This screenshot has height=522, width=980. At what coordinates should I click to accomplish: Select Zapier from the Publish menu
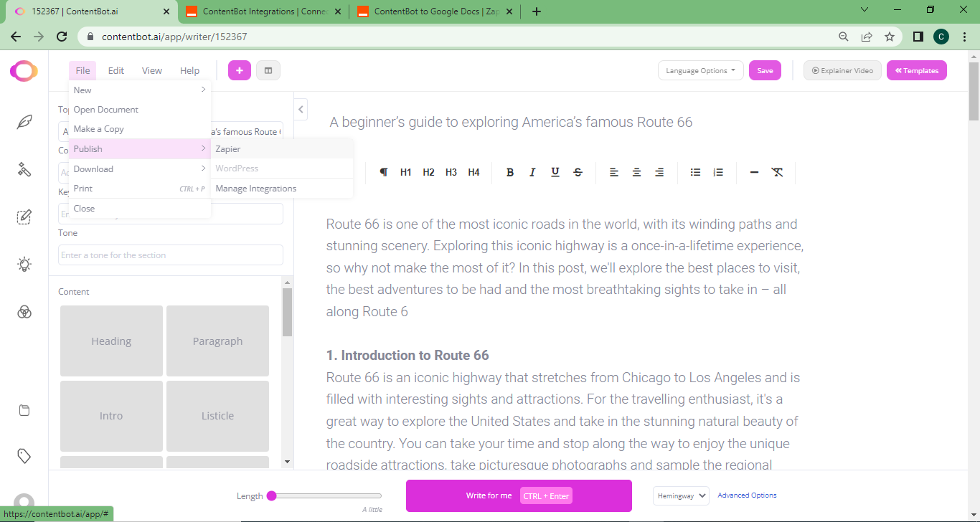227,148
